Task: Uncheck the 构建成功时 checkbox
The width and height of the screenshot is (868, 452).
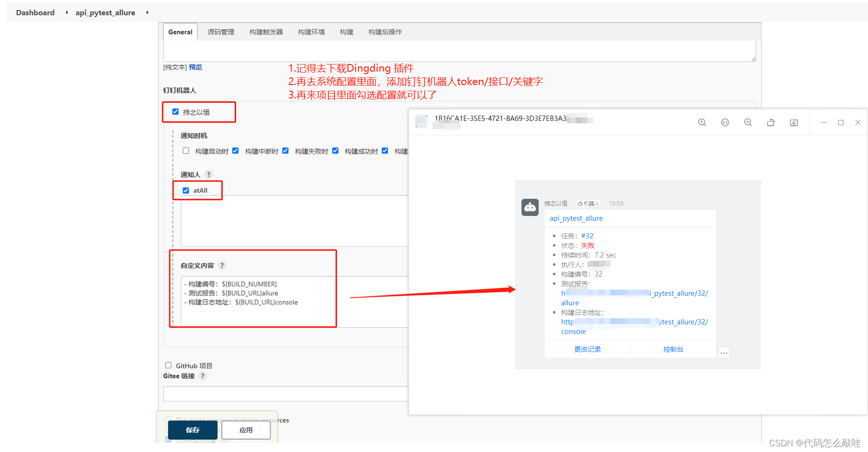Action: [336, 151]
